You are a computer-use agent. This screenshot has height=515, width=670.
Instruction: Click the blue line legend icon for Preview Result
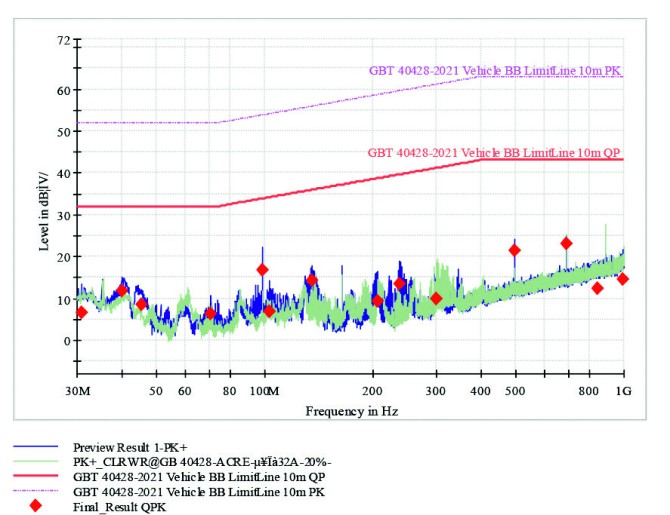36,446
